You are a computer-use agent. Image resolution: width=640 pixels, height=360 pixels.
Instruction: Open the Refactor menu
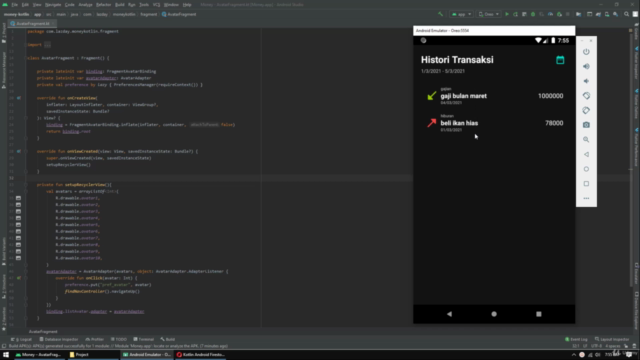103,4
